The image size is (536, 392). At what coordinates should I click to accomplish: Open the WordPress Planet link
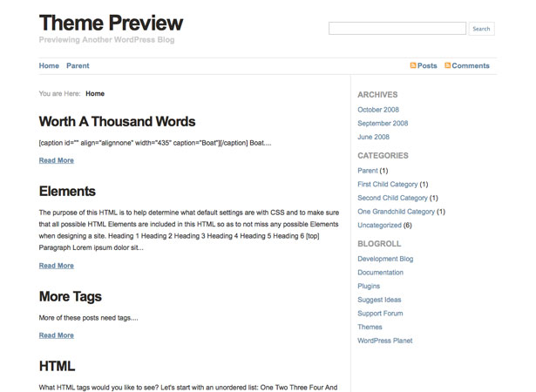click(385, 341)
